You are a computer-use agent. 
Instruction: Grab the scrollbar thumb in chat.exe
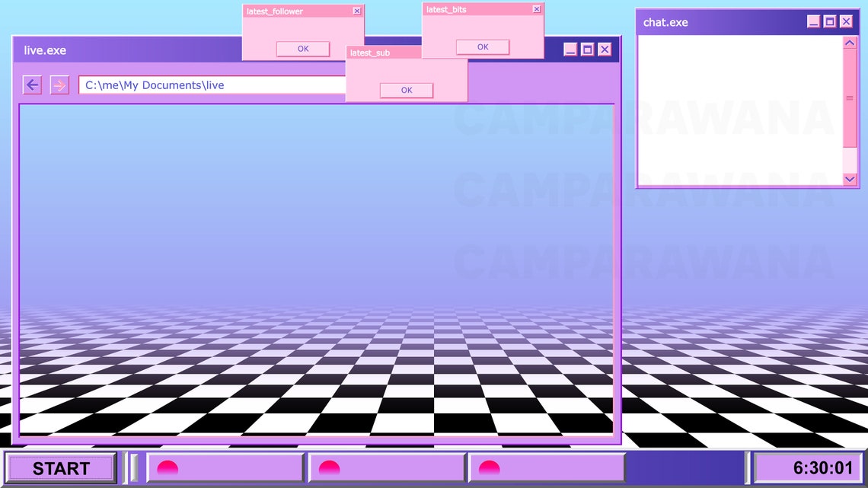tap(849, 99)
